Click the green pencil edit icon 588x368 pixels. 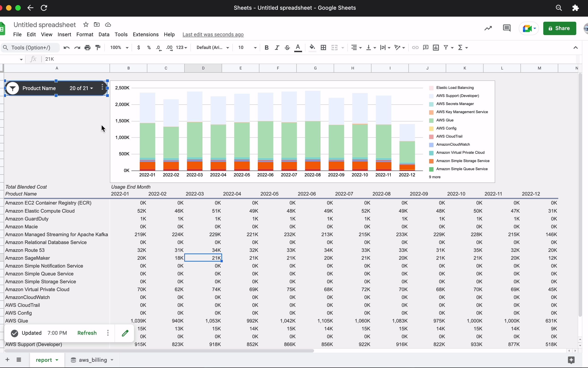coord(125,333)
